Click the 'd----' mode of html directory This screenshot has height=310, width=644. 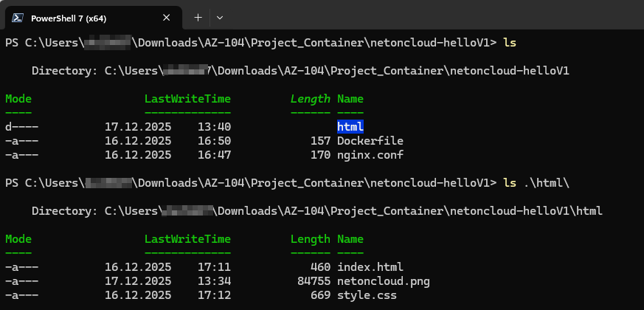coord(21,126)
